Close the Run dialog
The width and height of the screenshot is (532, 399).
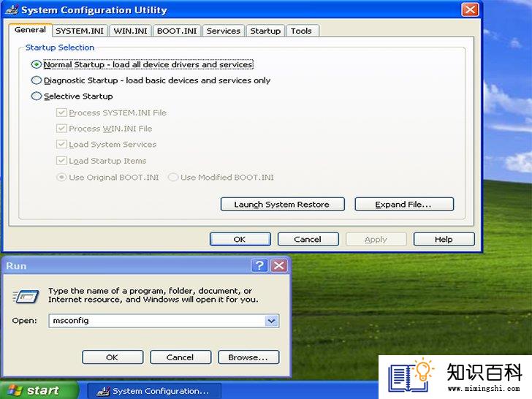tap(279, 266)
